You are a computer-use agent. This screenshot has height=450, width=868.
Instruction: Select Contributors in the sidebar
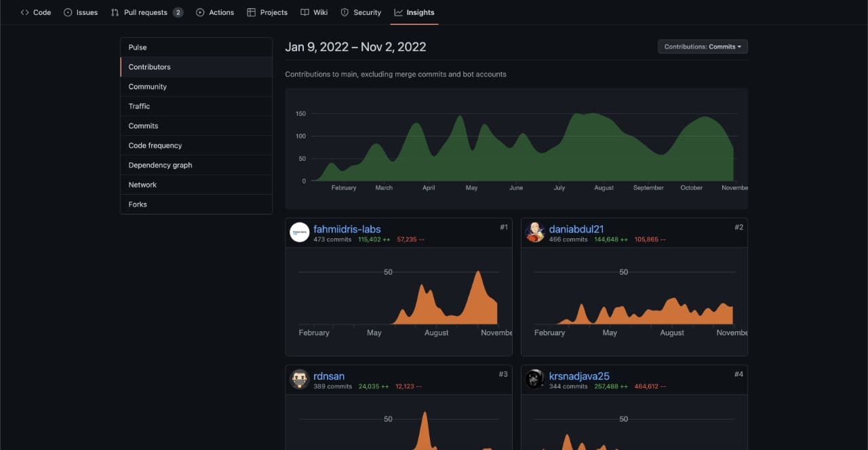coord(196,67)
